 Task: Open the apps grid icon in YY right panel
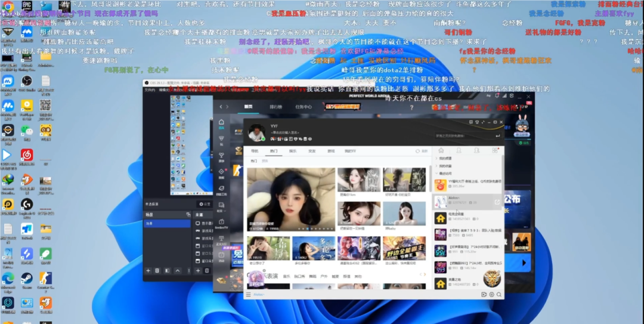[x=495, y=150]
